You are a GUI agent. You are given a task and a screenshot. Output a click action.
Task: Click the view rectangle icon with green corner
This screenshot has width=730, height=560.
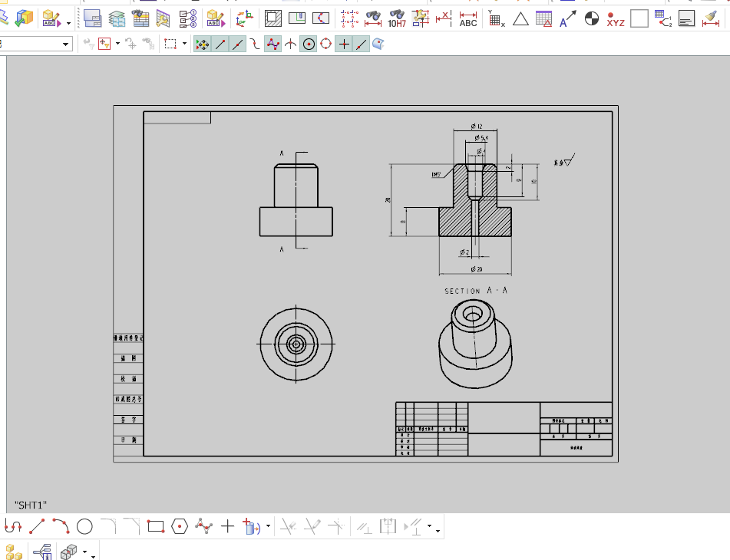click(297, 18)
